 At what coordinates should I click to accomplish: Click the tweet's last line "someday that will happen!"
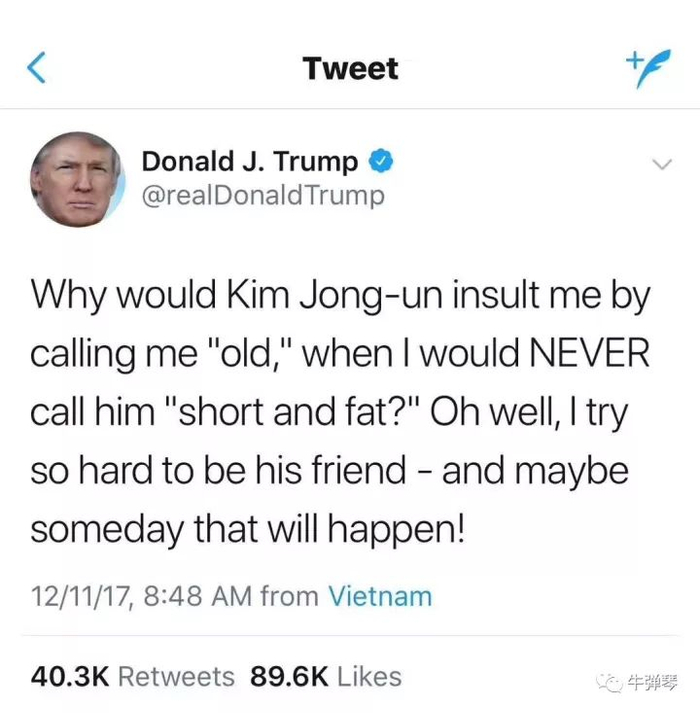click(248, 530)
